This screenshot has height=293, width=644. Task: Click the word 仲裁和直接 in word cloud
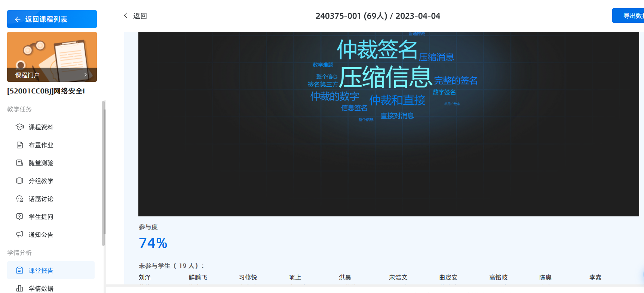[398, 100]
